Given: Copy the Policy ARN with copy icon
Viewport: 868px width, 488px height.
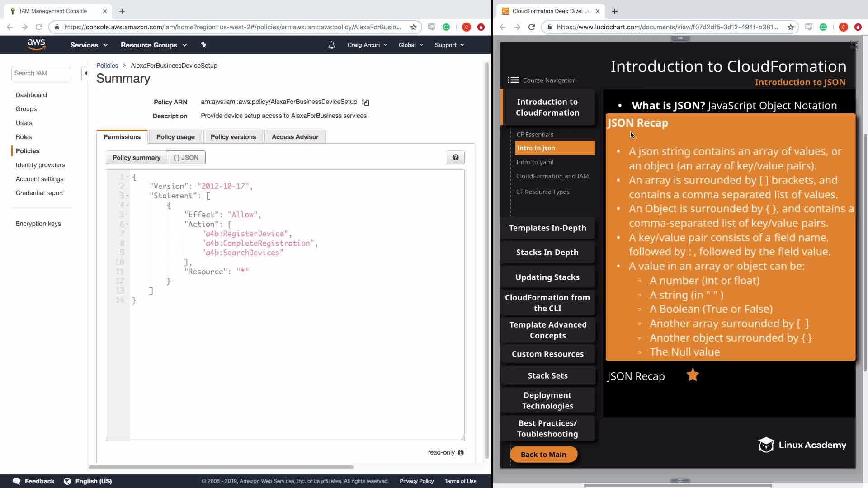Looking at the screenshot, I should (x=365, y=102).
